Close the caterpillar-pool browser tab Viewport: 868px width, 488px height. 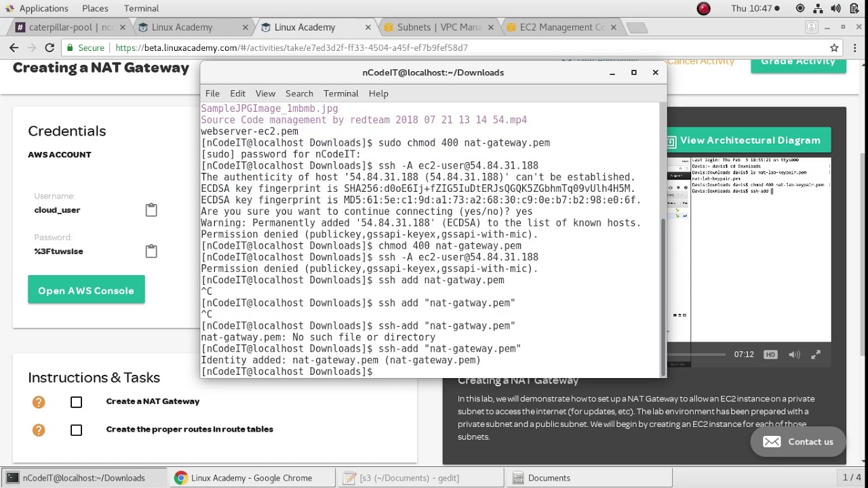tap(123, 28)
